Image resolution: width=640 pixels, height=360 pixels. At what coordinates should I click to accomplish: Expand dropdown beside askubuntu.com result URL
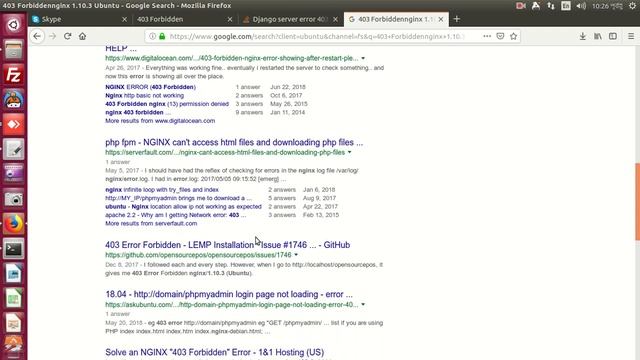point(363,304)
